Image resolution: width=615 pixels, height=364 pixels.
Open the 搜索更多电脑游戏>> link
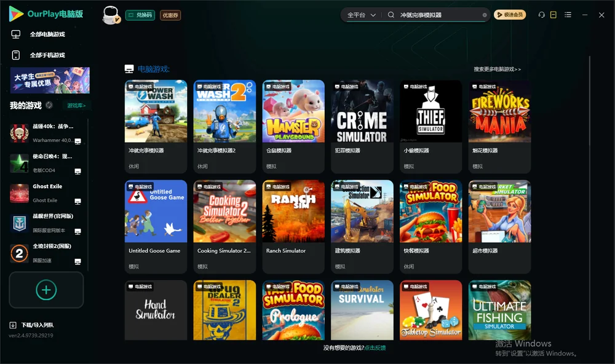tap(497, 69)
